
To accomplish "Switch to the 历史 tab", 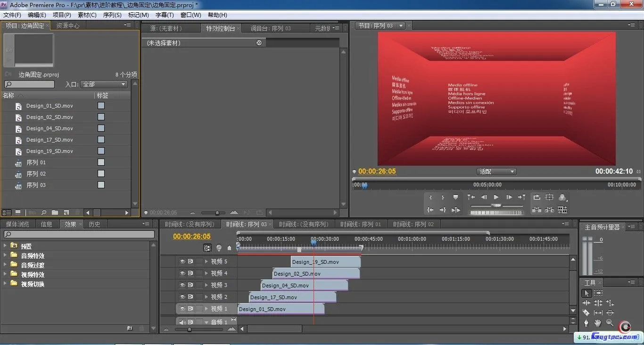I will coord(95,224).
